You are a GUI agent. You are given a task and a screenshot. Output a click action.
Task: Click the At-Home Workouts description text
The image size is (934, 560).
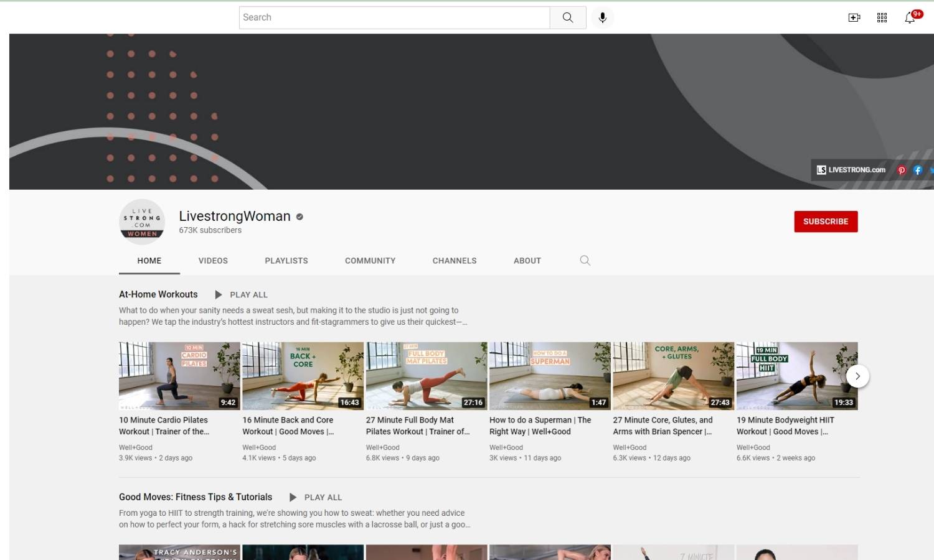293,316
